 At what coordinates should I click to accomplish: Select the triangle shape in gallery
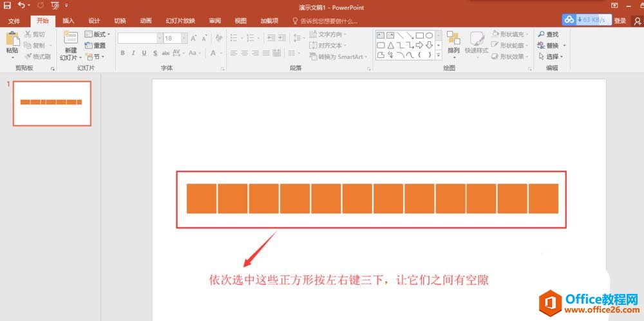390,45
